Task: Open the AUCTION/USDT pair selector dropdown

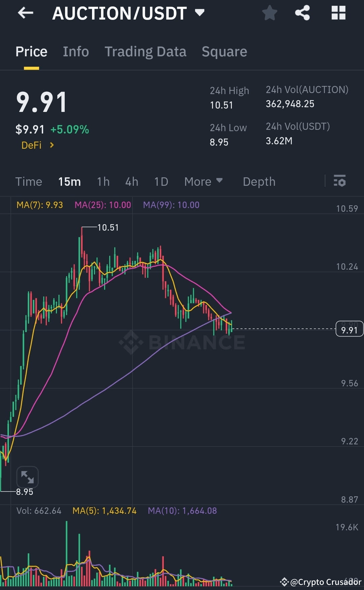Action: coord(200,13)
